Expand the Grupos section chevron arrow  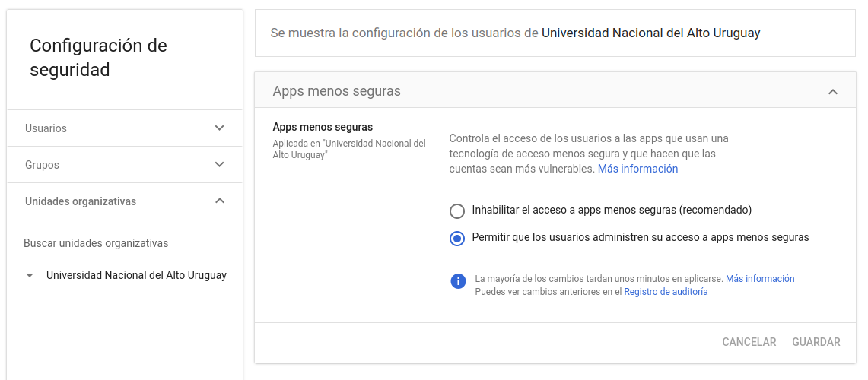point(219,165)
